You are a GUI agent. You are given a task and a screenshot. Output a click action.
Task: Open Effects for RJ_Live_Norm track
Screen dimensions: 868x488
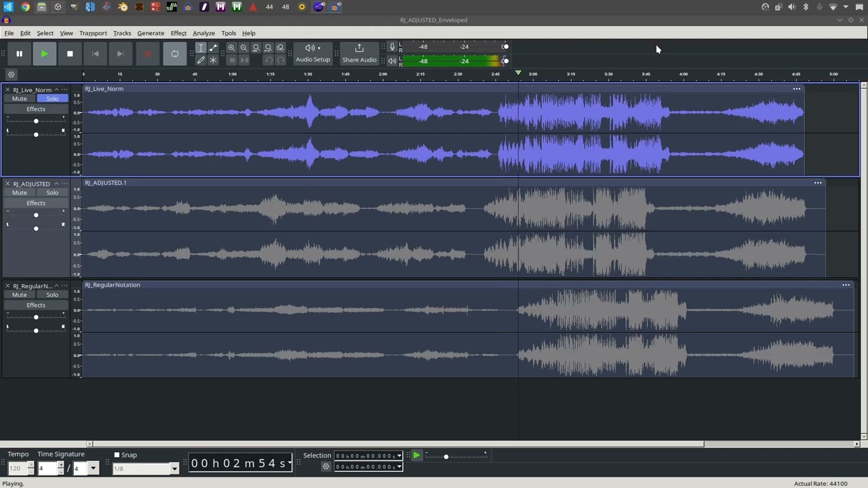[x=36, y=109]
